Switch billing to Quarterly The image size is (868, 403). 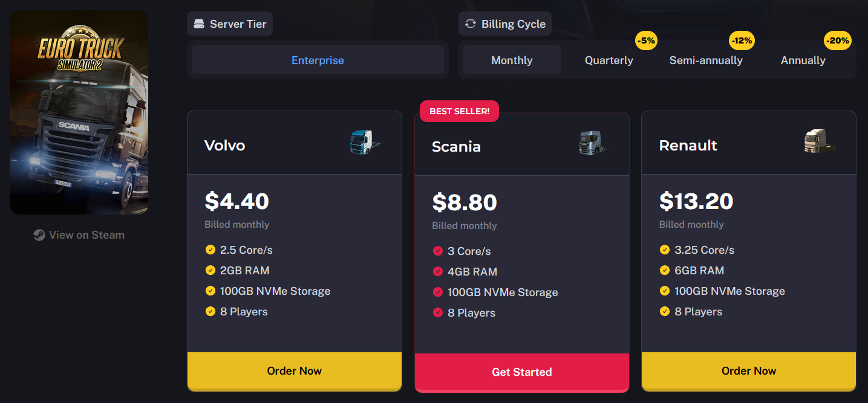[609, 60]
